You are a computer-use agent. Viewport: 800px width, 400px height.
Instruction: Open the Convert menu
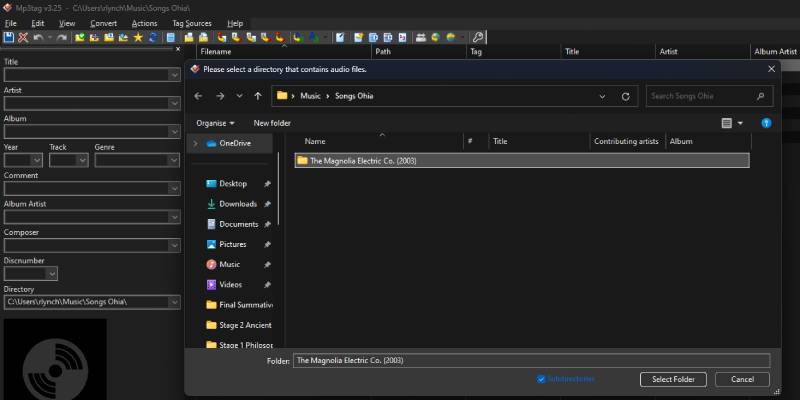coord(104,23)
